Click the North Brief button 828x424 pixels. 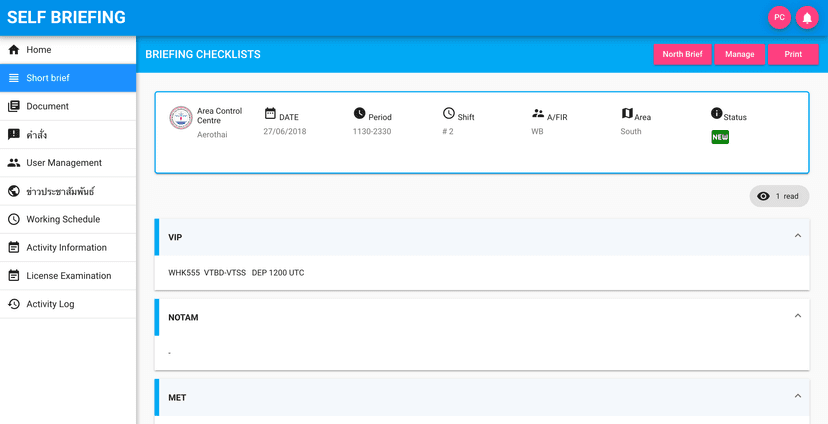pyautogui.click(x=682, y=55)
